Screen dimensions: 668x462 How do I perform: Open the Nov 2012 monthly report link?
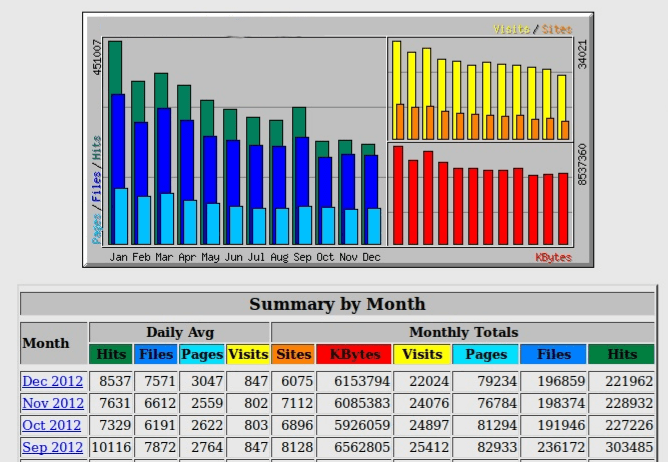pos(53,403)
